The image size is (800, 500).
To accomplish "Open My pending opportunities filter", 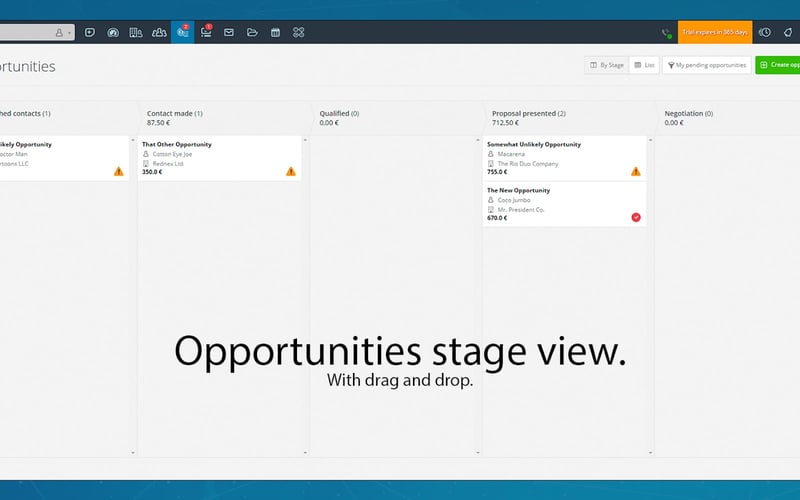I will coord(707,65).
